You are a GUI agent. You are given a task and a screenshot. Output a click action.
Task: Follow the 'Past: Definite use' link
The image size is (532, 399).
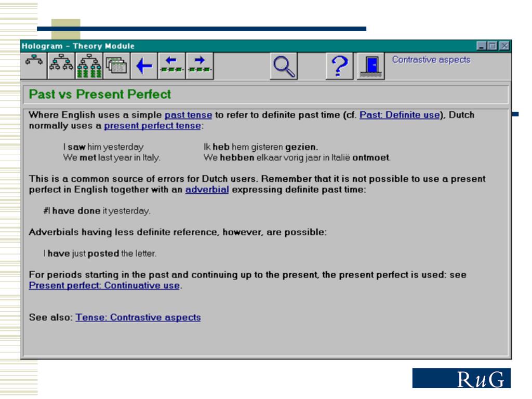click(400, 115)
